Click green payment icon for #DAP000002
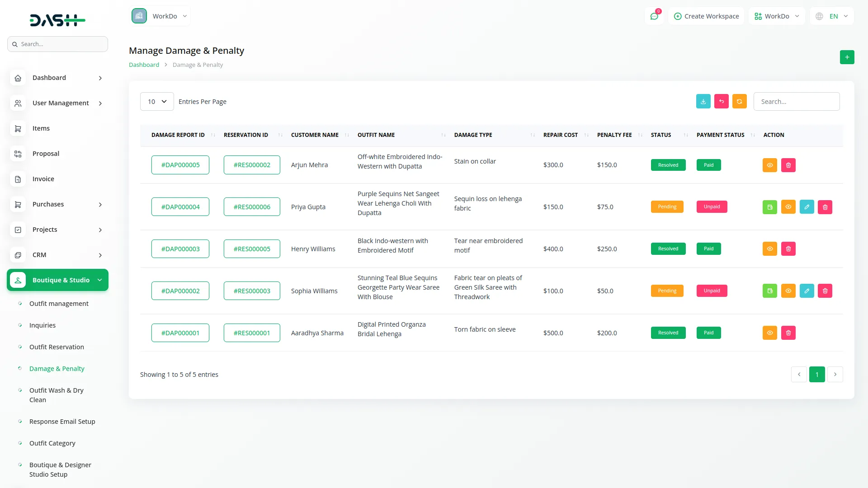 (770, 291)
